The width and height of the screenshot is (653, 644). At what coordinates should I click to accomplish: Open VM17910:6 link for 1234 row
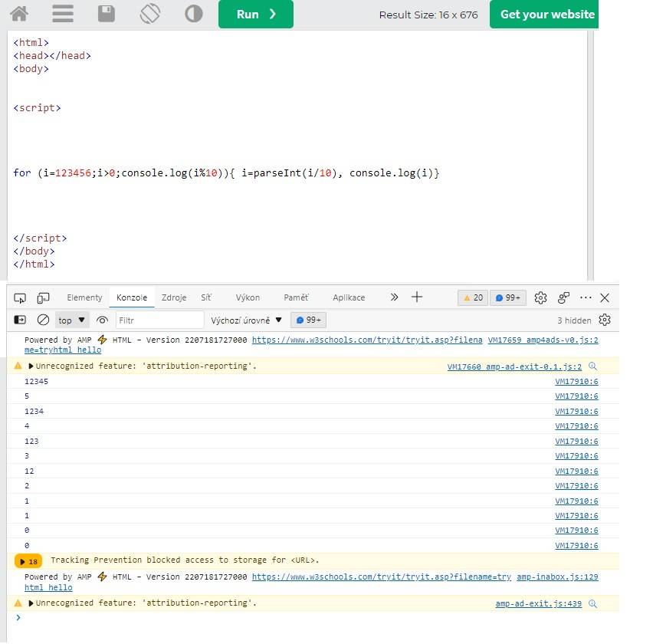(576, 412)
